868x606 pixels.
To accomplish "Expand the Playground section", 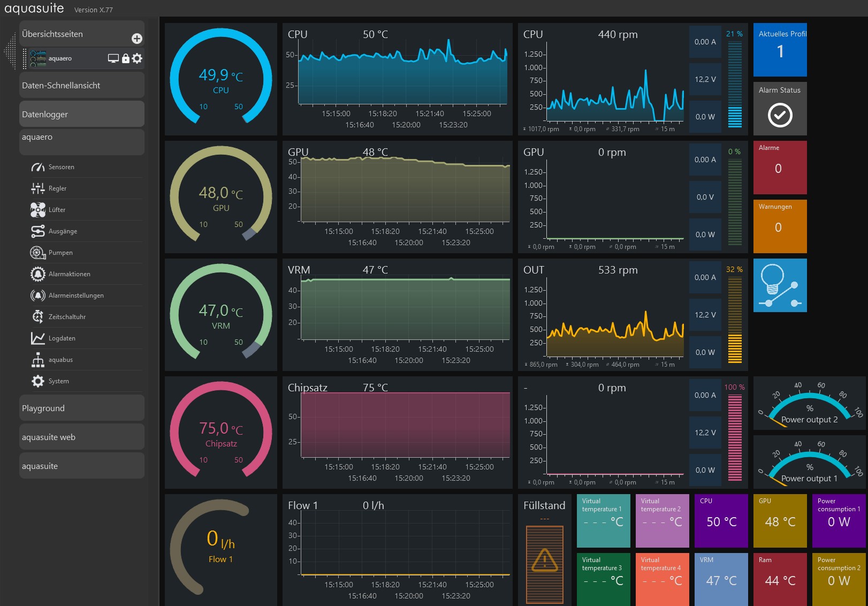I will 82,408.
